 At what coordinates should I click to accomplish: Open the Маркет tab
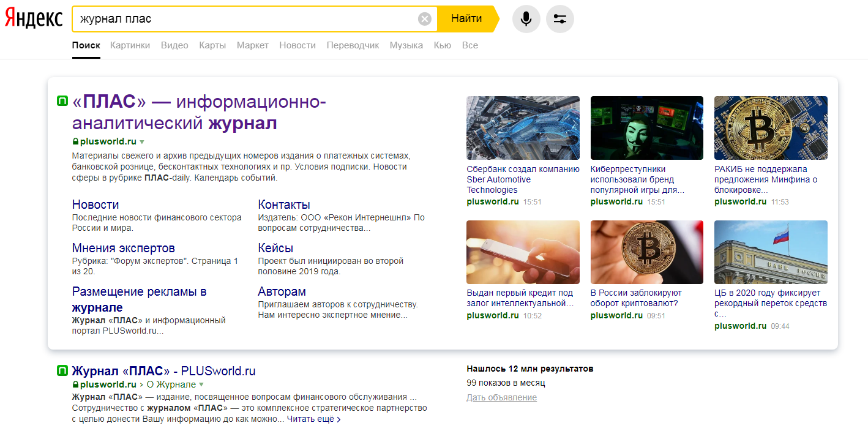coord(253,45)
